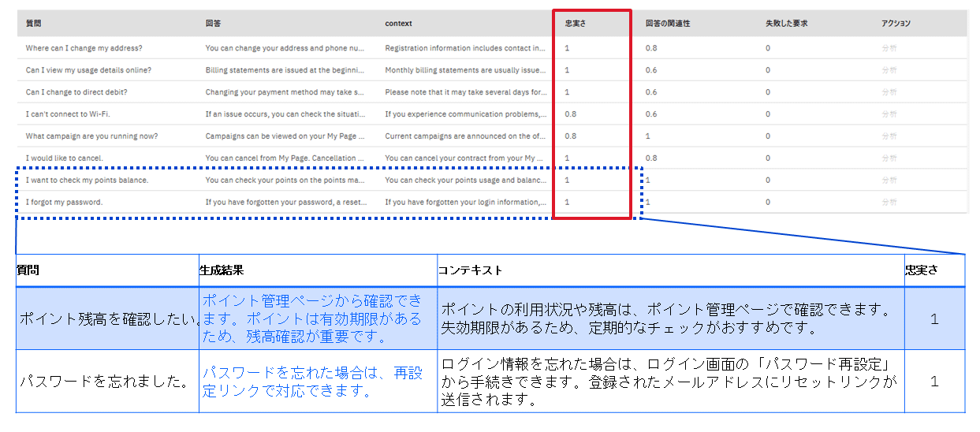Click the ポイント残高を確認したい question cell

[x=106, y=319]
